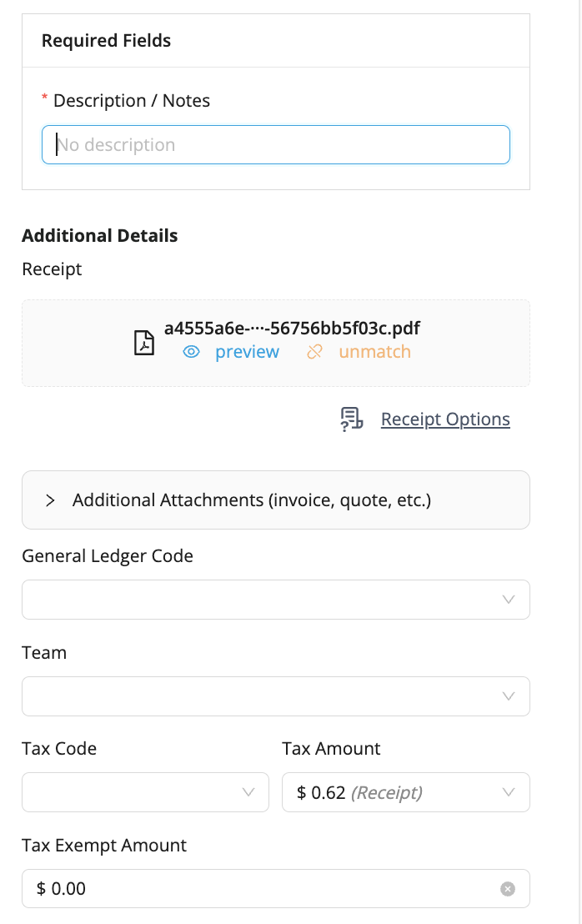Open the General Ledger Code dropdown
Viewport: 582px width, 924px height.
[x=258, y=600]
